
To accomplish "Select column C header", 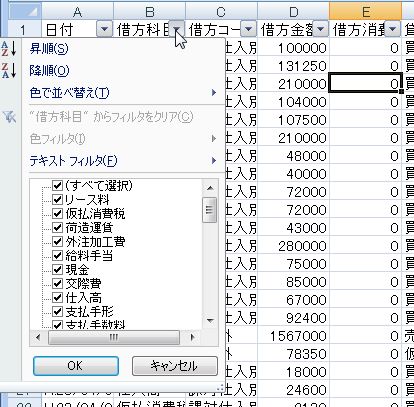I will point(221,12).
